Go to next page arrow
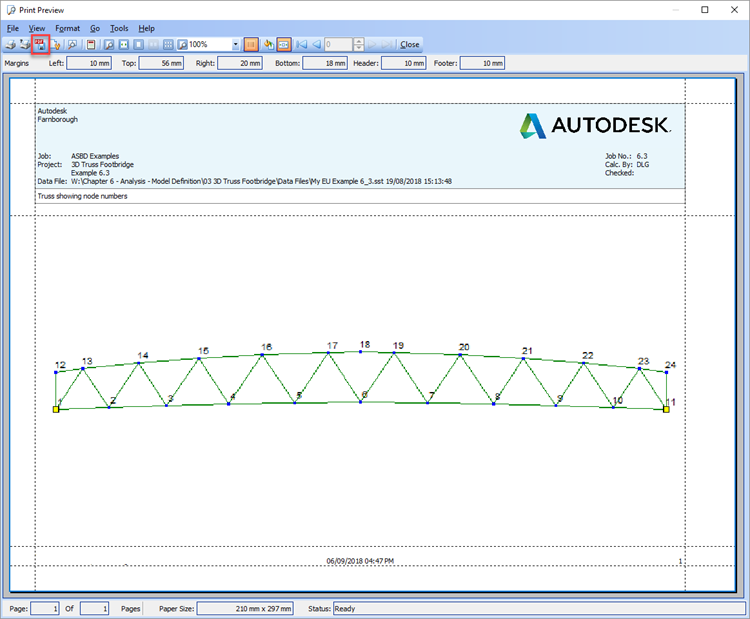The height and width of the screenshot is (619, 750). [373, 44]
